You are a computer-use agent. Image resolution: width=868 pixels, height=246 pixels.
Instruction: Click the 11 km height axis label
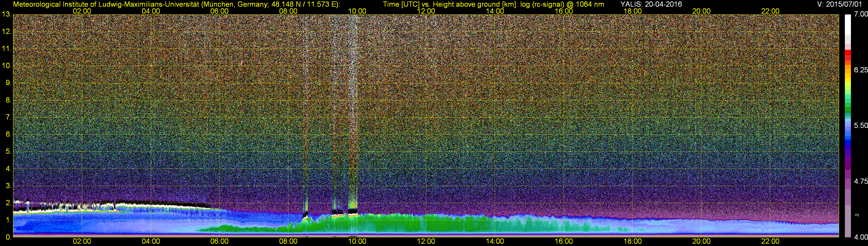[6, 49]
